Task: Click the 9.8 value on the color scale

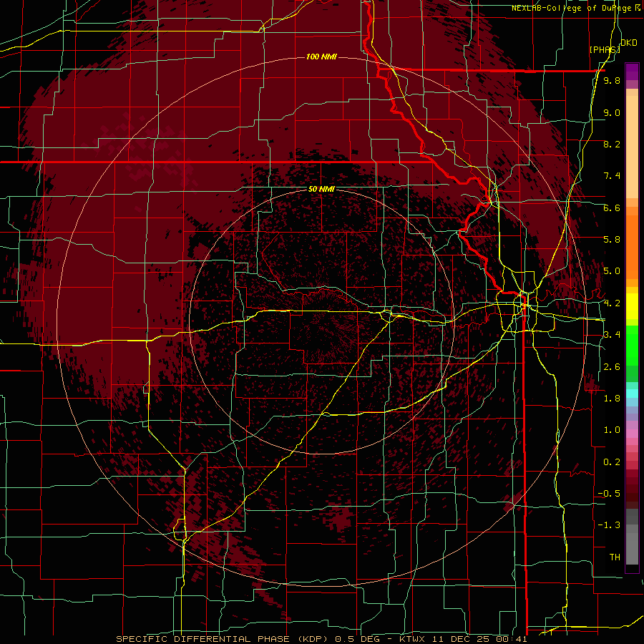Action: pyautogui.click(x=612, y=80)
